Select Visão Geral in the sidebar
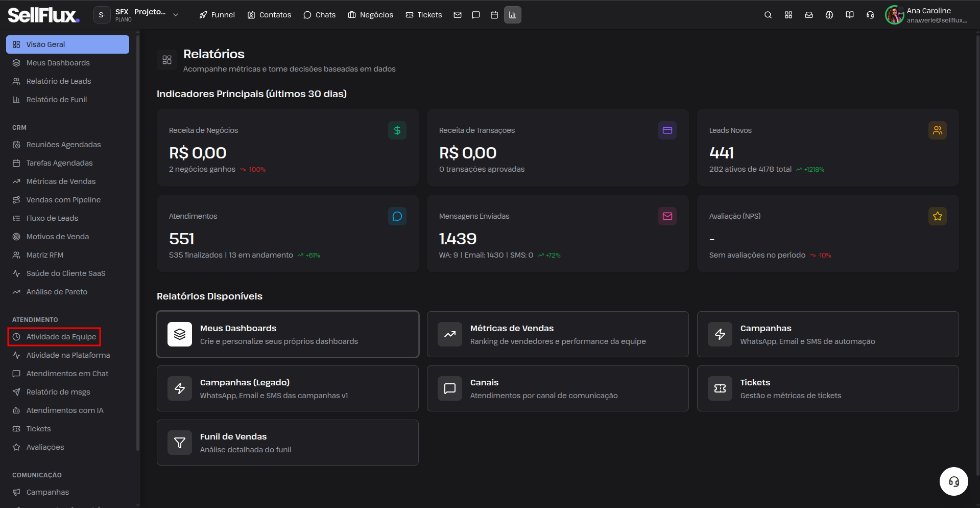 (67, 44)
